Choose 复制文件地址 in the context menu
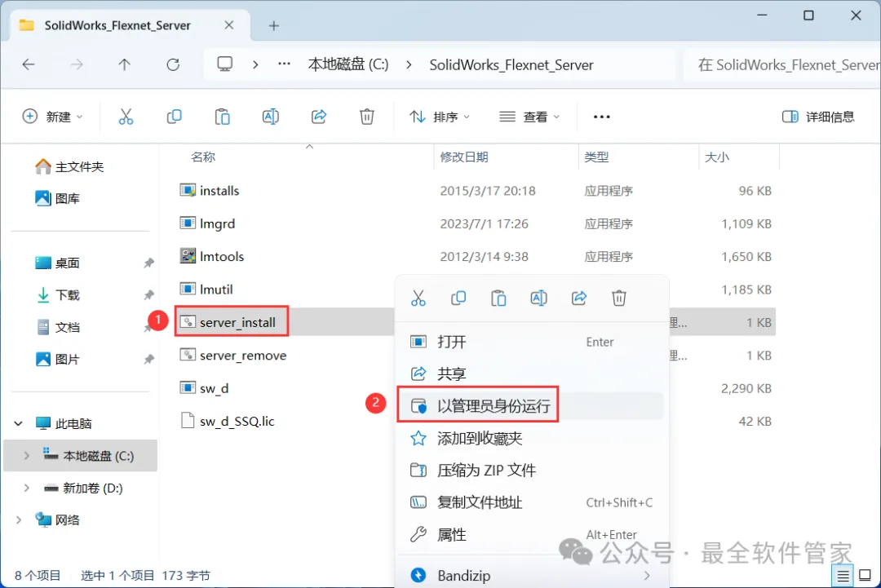This screenshot has height=588, width=881. tap(532, 502)
